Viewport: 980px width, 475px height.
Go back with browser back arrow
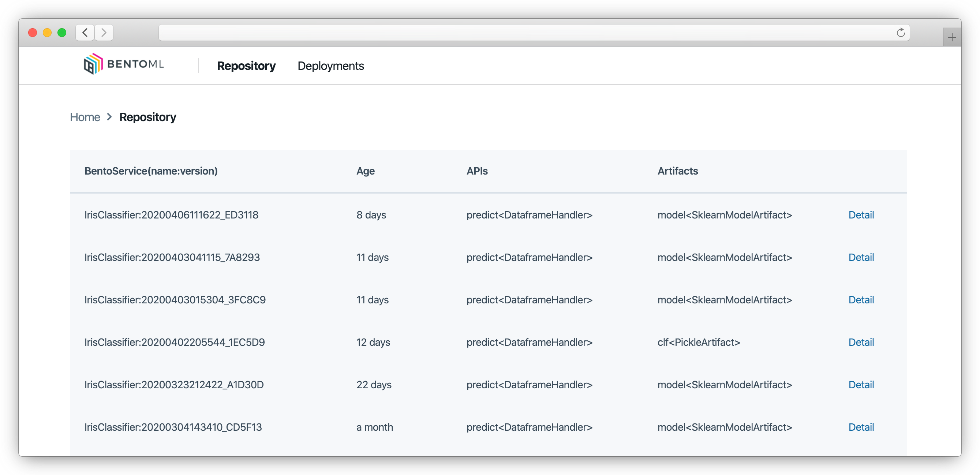(x=85, y=33)
